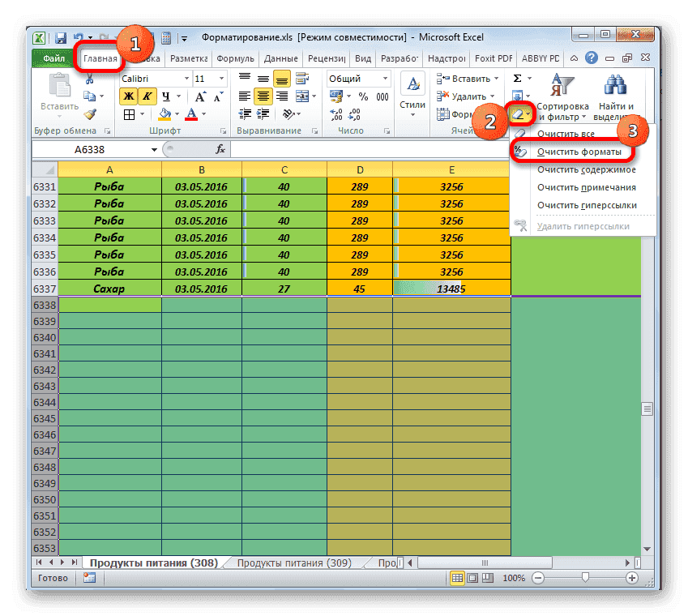The width and height of the screenshot is (688, 616).
Task: Open the fill color dropdown arrow
Action: tap(177, 112)
